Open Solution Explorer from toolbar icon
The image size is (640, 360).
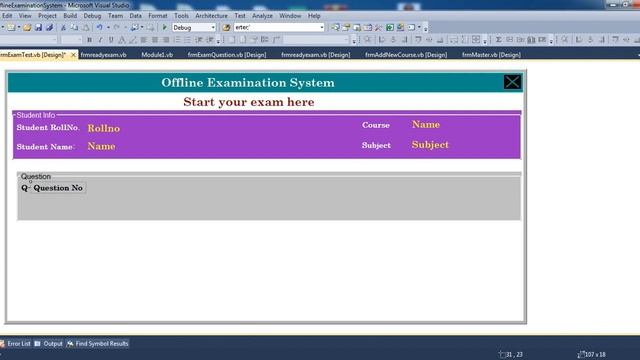(335, 27)
